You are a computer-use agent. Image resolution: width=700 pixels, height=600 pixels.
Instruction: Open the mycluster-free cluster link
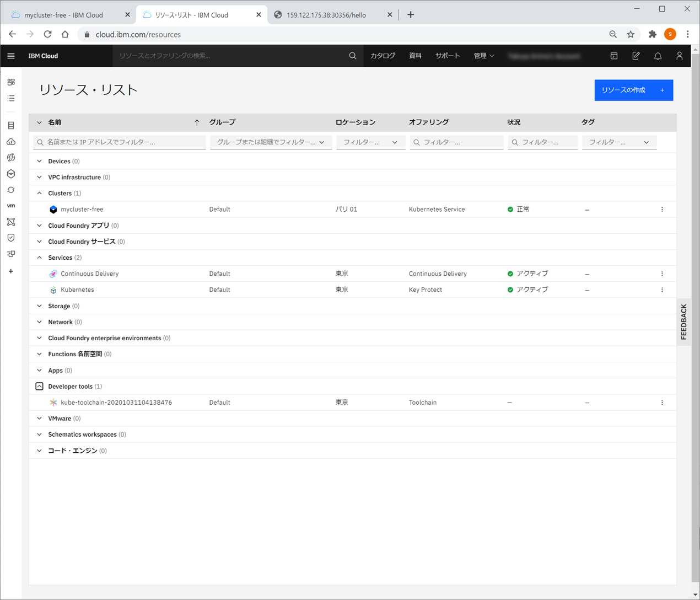pyautogui.click(x=82, y=210)
